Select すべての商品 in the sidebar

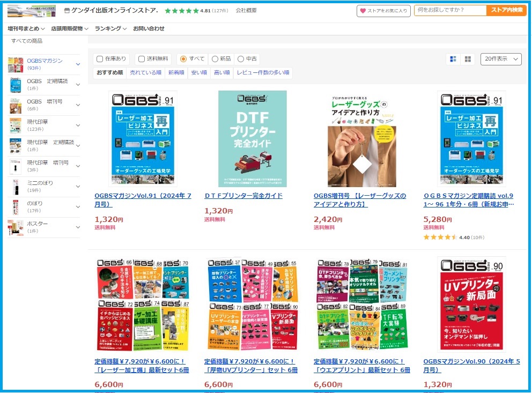tap(27, 41)
